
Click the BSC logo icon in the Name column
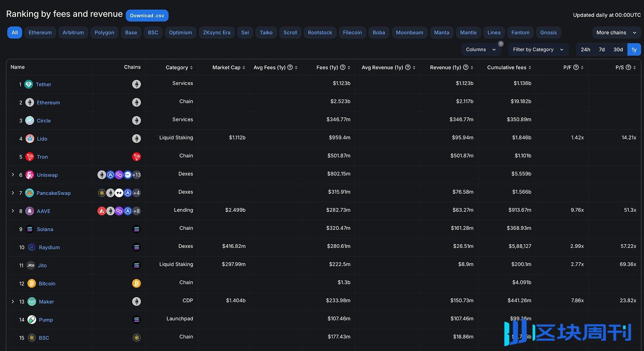click(x=32, y=338)
